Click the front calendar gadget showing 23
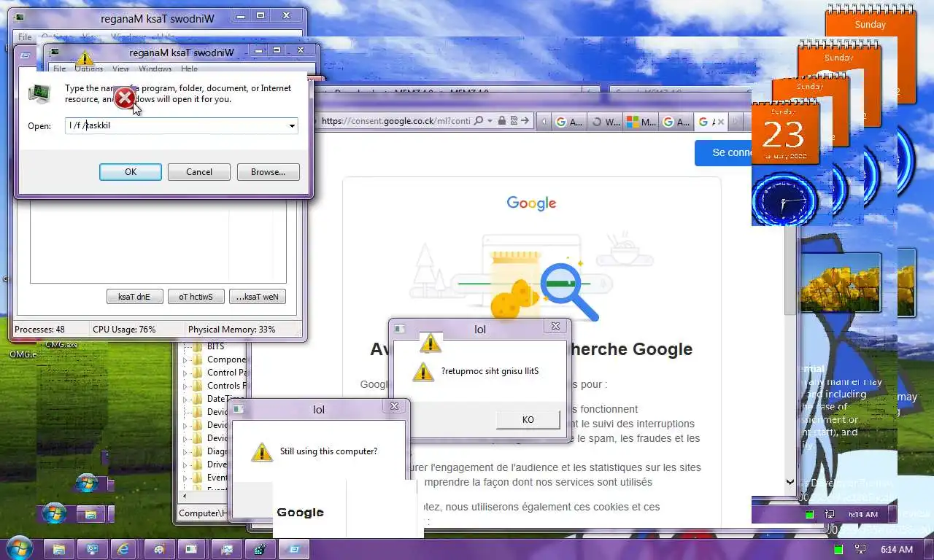 (x=785, y=133)
